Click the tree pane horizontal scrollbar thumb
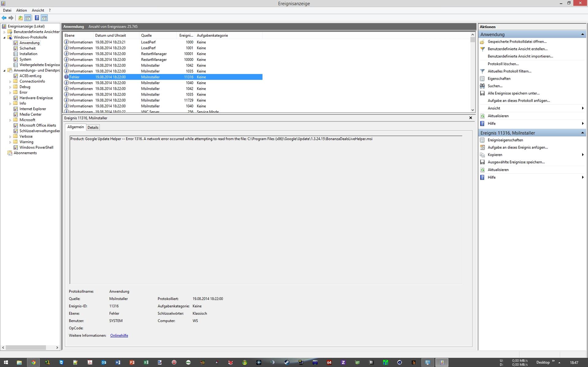This screenshot has height=367, width=588. pos(26,347)
